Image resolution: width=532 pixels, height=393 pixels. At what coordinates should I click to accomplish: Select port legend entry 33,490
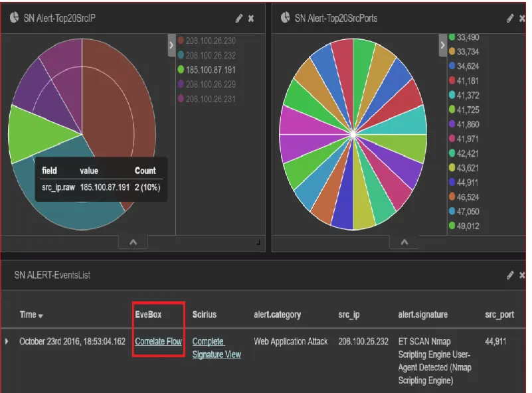coord(464,37)
